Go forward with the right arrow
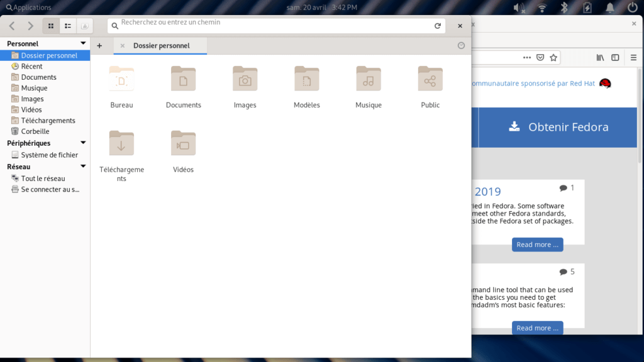Screen dimensions: 644x362 click(x=30, y=26)
